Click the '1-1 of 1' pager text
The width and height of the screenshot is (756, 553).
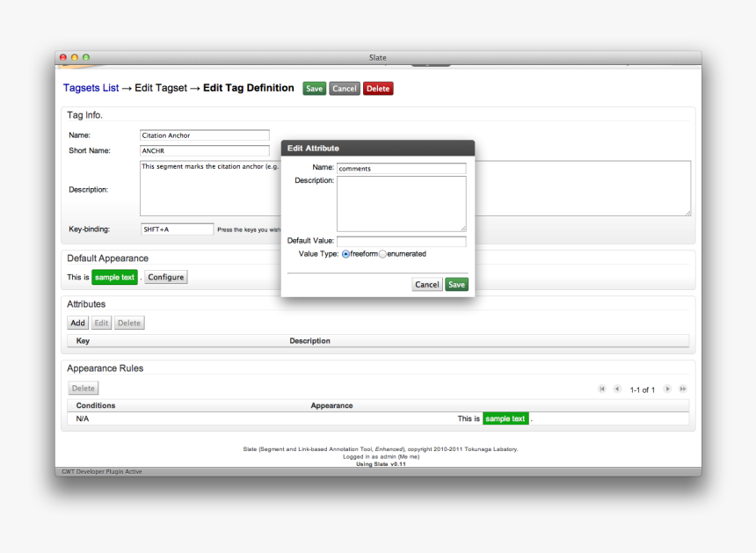click(643, 389)
